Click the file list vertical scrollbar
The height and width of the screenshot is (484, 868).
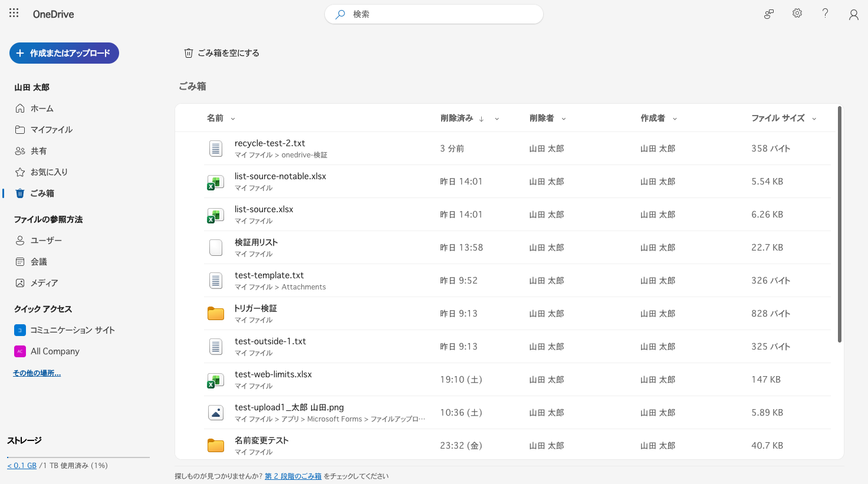coord(840,224)
